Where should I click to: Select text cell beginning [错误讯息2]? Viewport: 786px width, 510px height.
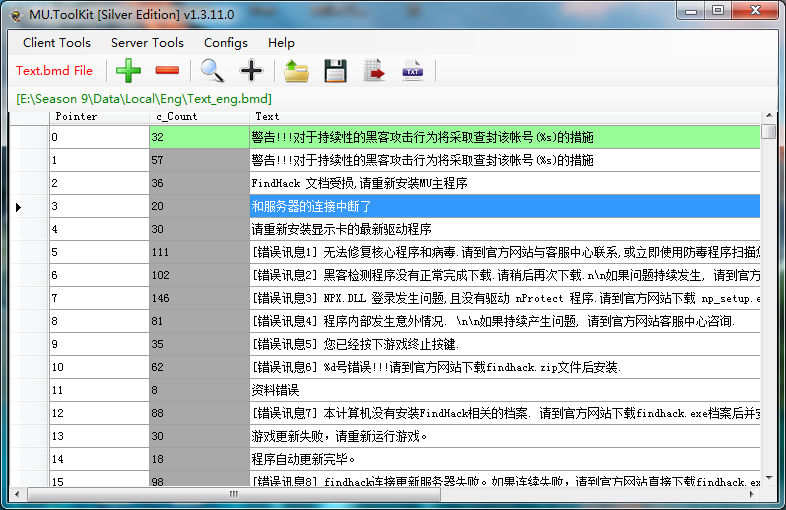505,275
